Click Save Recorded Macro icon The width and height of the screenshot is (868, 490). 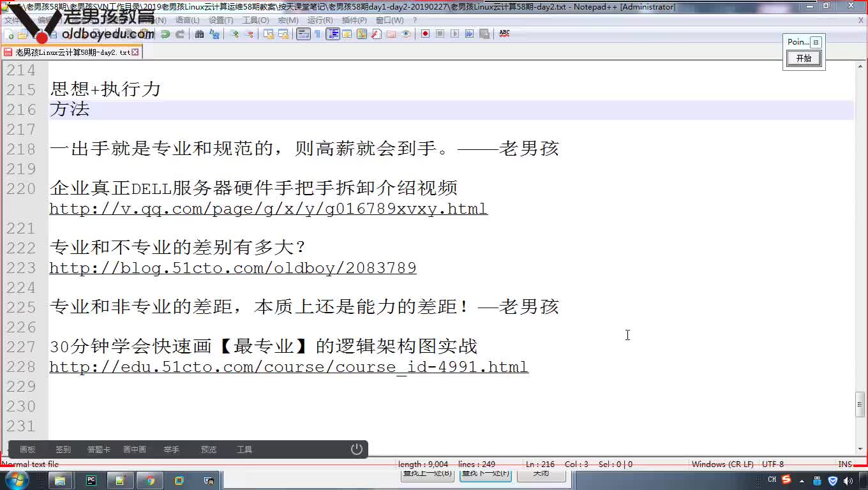[484, 34]
